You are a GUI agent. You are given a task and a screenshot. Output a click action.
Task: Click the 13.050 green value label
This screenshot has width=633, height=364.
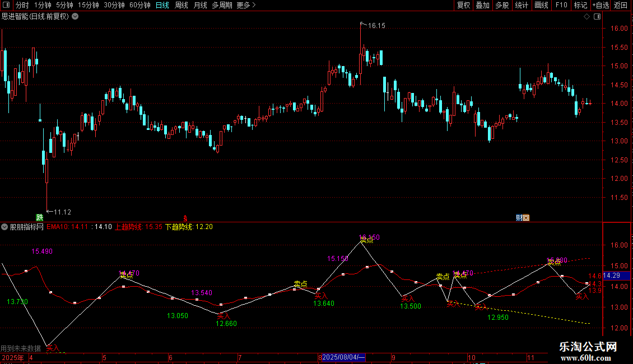[178, 316]
